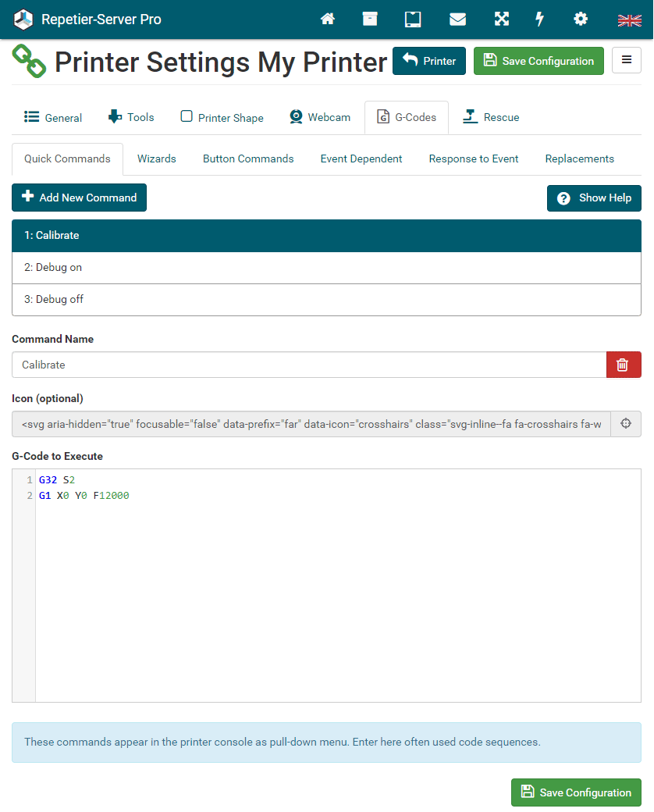Open icon picker crosshairs button
Image resolution: width=654 pixels, height=812 pixels.
pos(625,424)
